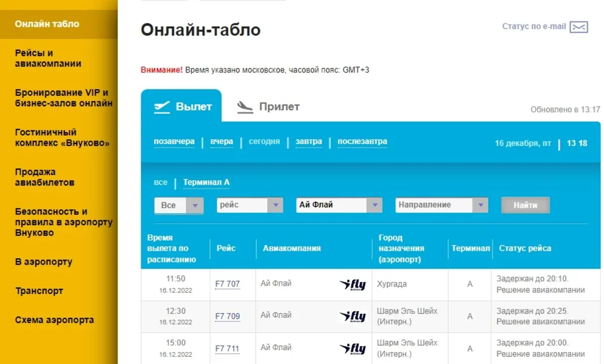Click the arrival plane icon on Прилет tab
The width and height of the screenshot is (604, 364).
pos(245,107)
